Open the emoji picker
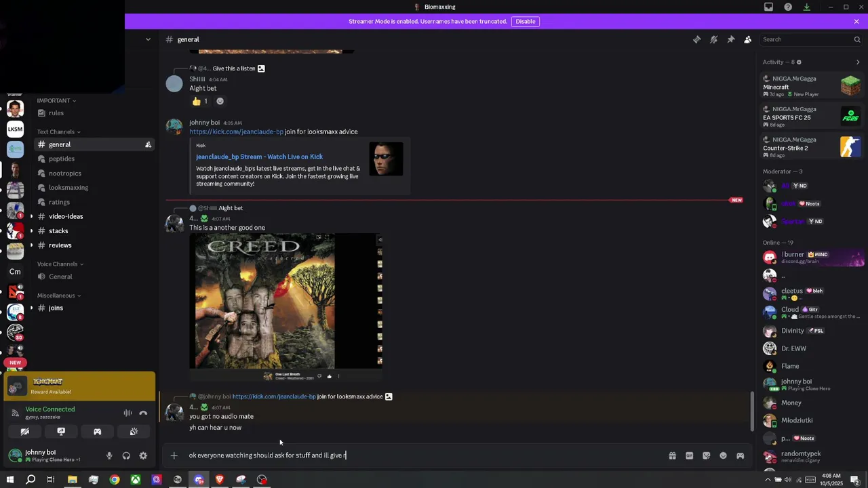868x488 pixels. coord(723,455)
